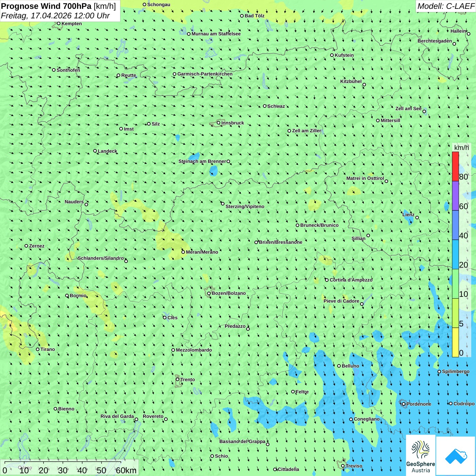Click the Riva del Garda dot
The width and height of the screenshot is (476, 476).
click(x=137, y=419)
